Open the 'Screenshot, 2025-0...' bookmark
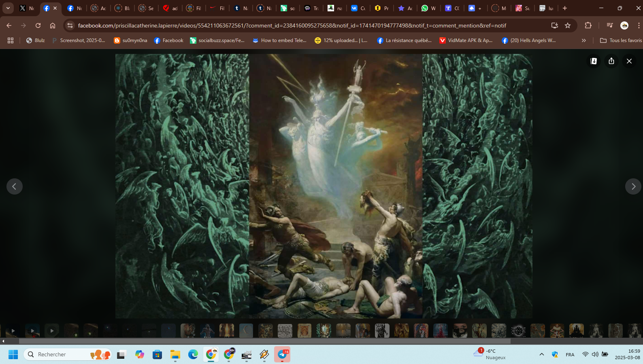Screen dimensions: 643x364 [79, 40]
